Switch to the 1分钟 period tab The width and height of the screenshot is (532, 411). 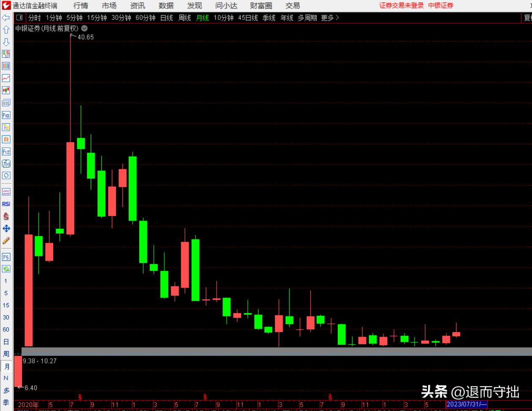[54, 18]
